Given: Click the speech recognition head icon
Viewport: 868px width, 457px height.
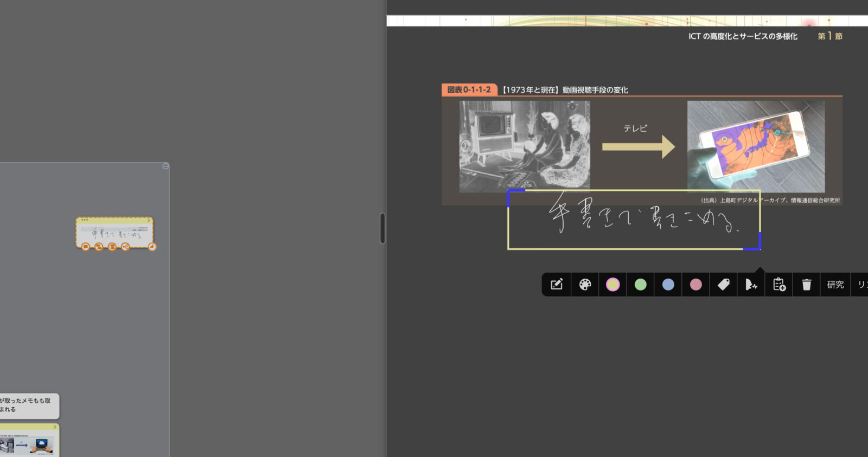Looking at the screenshot, I should click(751, 285).
